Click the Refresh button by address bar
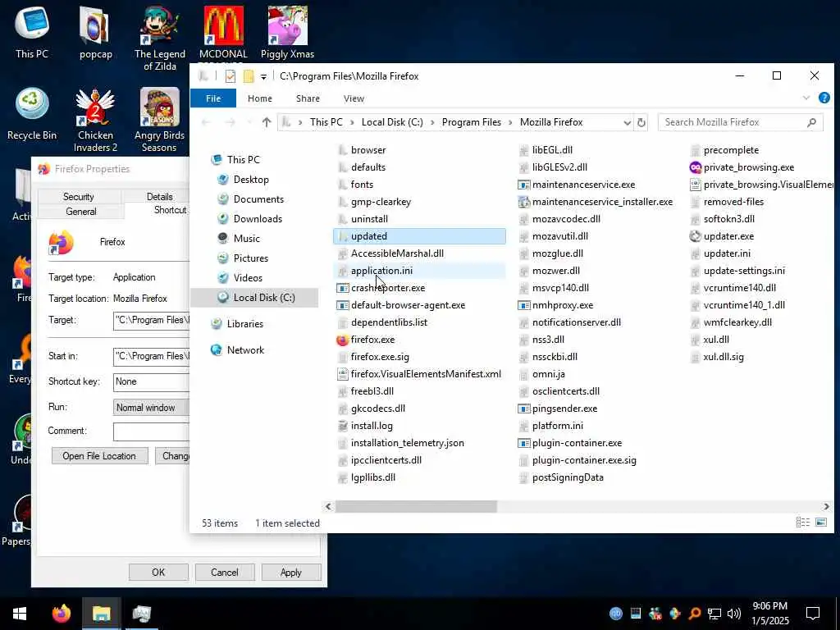This screenshot has height=630, width=840. (641, 122)
